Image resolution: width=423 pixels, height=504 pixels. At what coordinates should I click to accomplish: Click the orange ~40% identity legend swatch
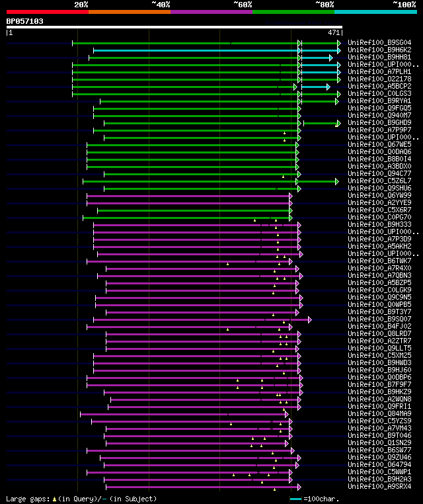pos(130,12)
